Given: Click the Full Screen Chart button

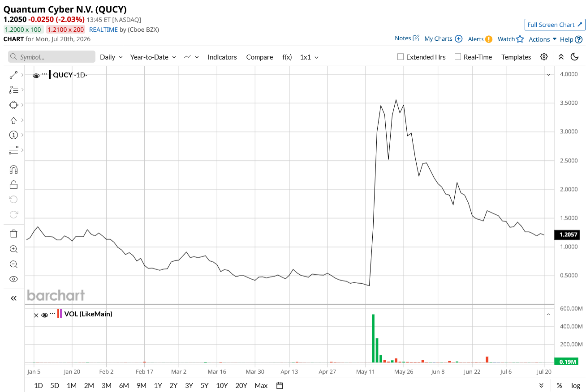Looking at the screenshot, I should (x=555, y=25).
